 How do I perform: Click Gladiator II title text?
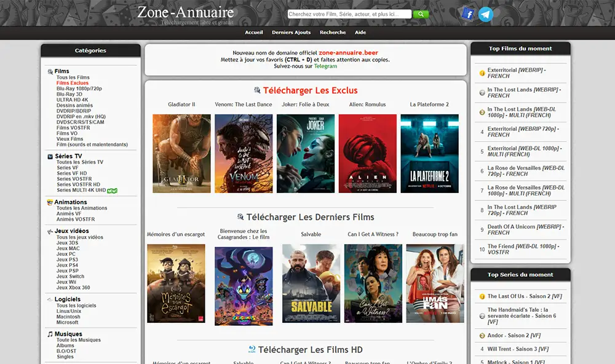pos(181,105)
